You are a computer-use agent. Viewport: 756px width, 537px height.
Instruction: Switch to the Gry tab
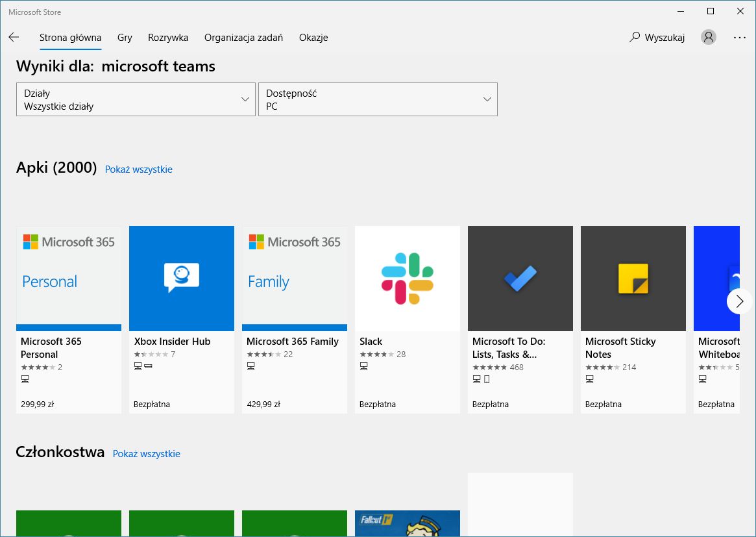click(x=125, y=38)
